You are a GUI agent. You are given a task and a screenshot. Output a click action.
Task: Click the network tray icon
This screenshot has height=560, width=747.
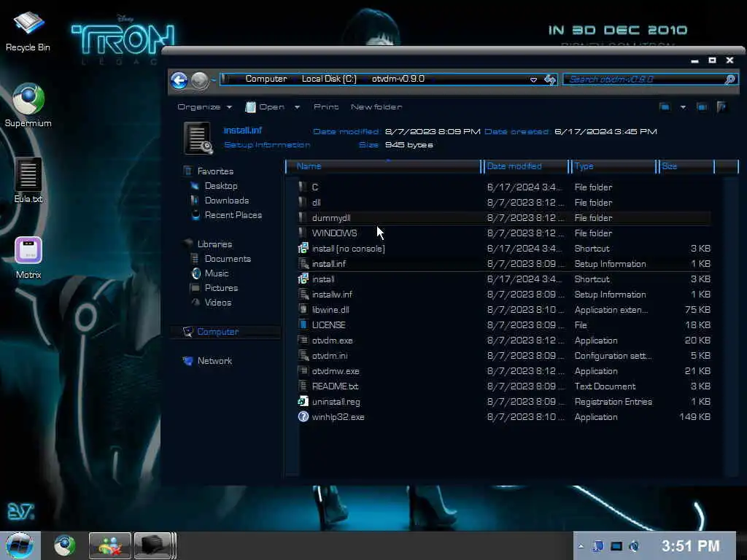[616, 546]
